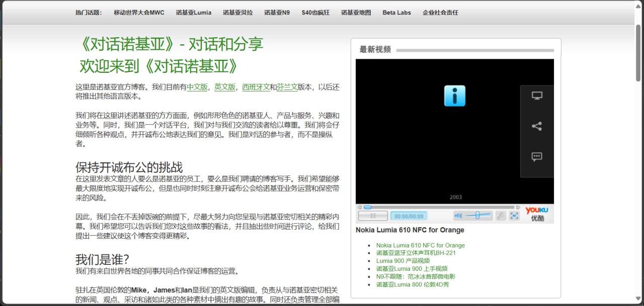Step forward using right seek arrow

pos(518,207)
